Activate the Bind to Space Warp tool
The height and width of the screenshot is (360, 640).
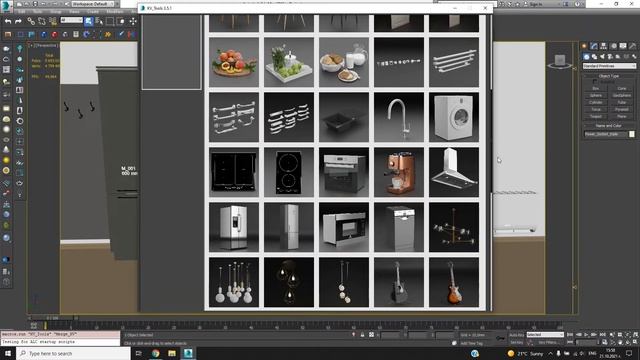(53, 21)
